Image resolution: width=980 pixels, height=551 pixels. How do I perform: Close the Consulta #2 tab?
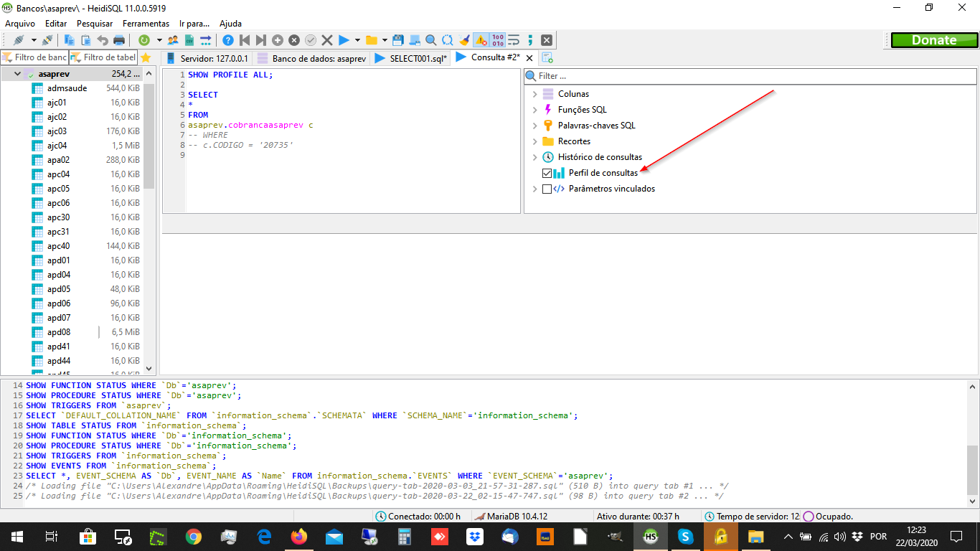pyautogui.click(x=529, y=58)
